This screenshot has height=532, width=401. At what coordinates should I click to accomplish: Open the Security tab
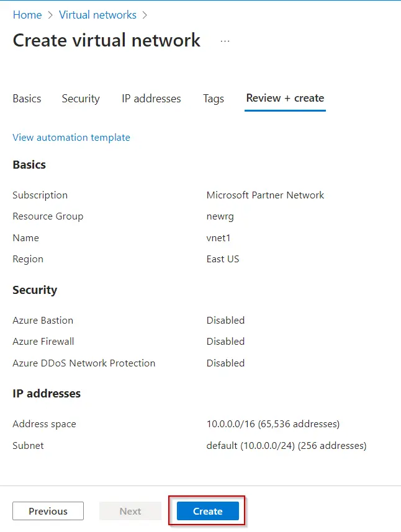click(81, 99)
